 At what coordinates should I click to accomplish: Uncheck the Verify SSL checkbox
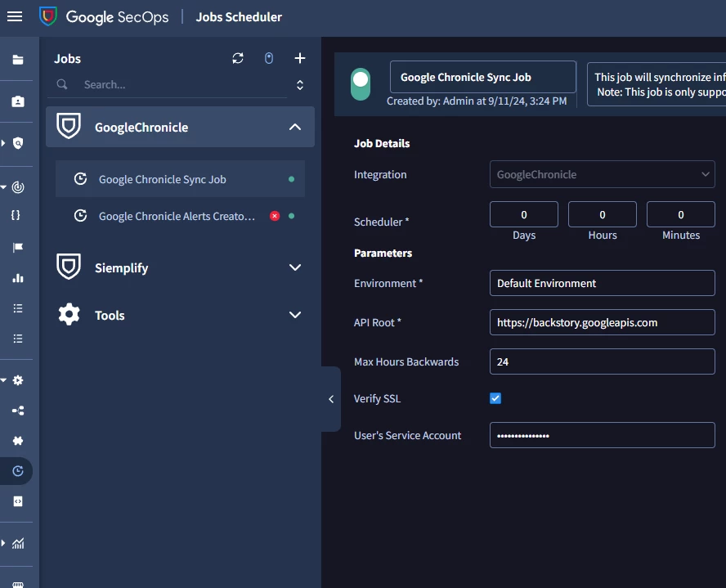click(495, 398)
